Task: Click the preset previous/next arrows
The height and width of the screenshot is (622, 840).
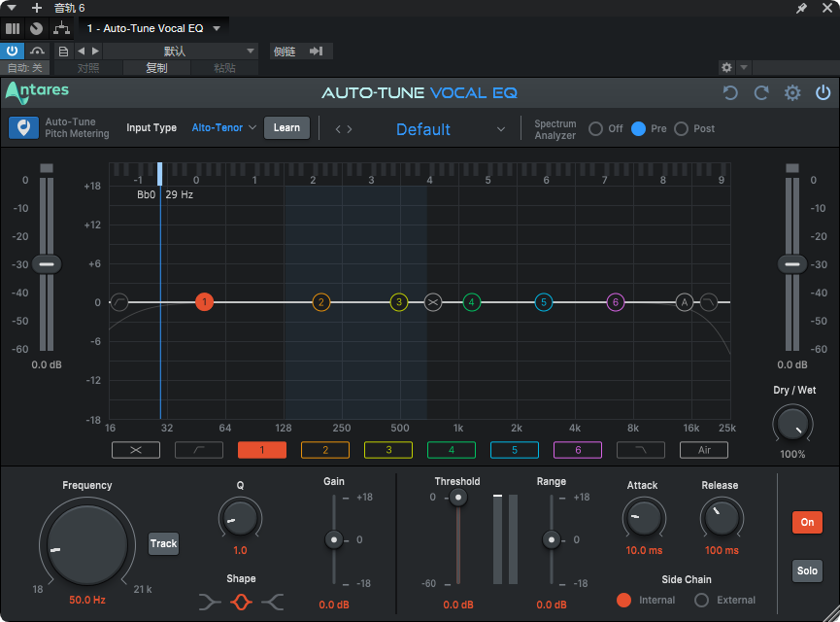Action: pyautogui.click(x=344, y=129)
